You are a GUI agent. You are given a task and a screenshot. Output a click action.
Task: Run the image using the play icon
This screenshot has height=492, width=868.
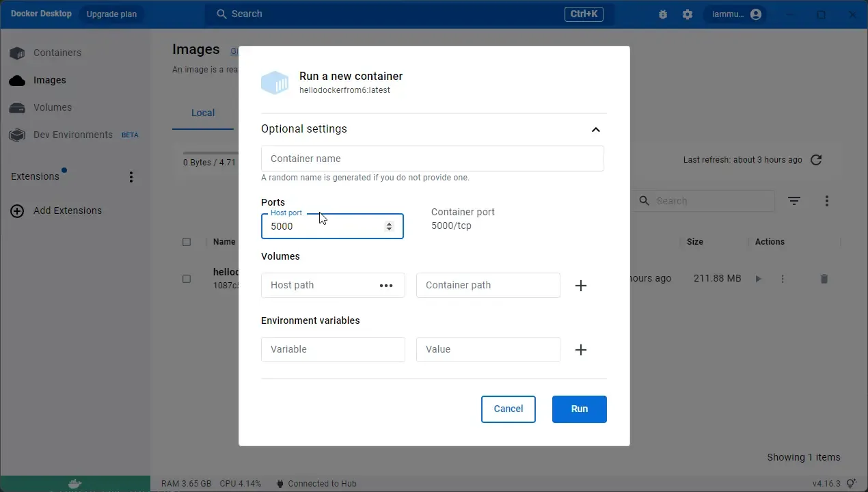click(758, 278)
